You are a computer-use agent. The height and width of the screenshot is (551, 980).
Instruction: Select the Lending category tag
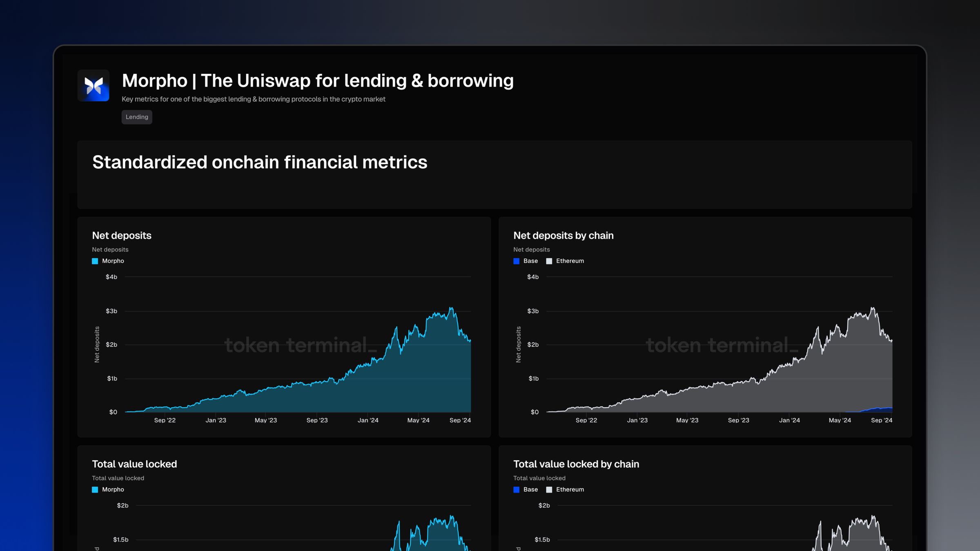point(136,117)
